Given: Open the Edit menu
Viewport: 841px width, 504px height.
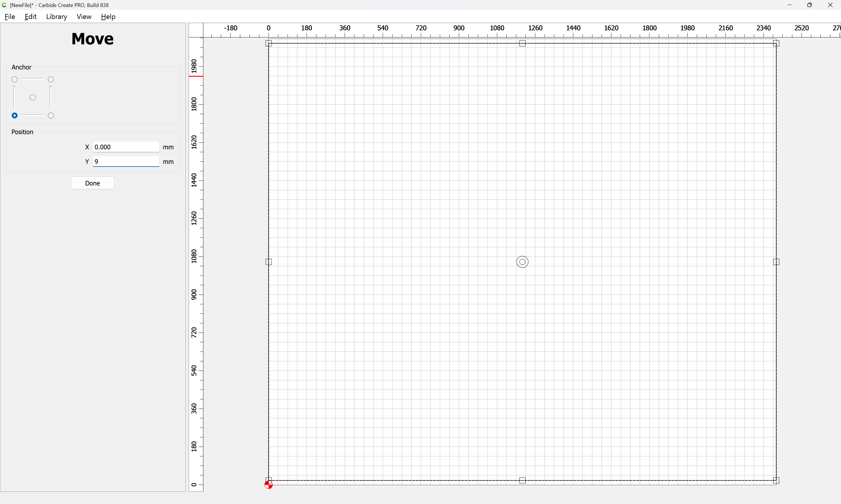Looking at the screenshot, I should (x=30, y=17).
